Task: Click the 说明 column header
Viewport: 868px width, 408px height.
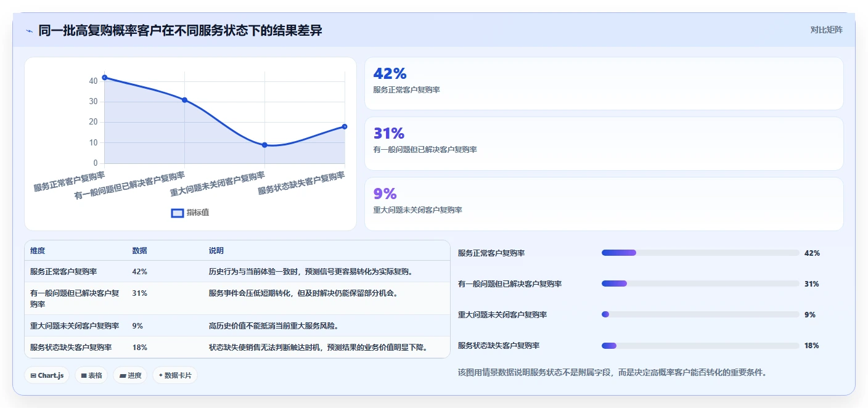Action: point(216,251)
